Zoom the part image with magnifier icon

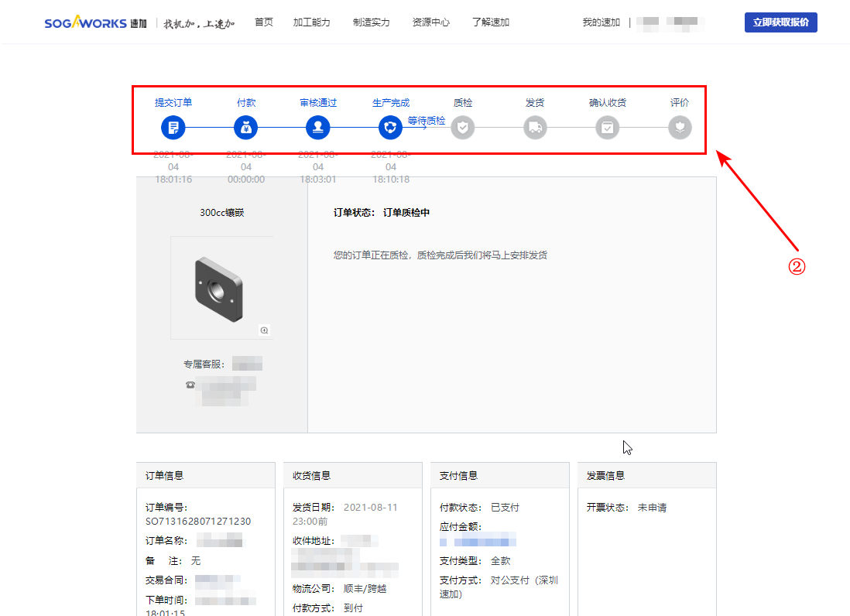coord(264,330)
